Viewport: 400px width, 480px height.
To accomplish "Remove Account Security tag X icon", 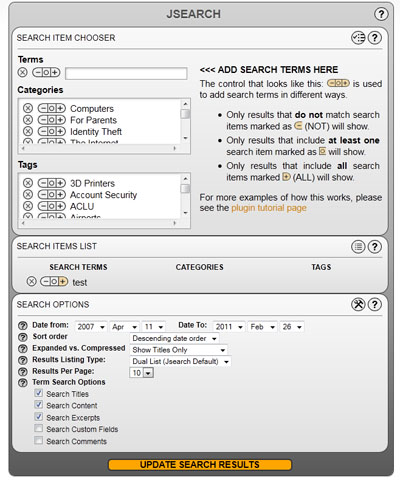I will click(28, 195).
